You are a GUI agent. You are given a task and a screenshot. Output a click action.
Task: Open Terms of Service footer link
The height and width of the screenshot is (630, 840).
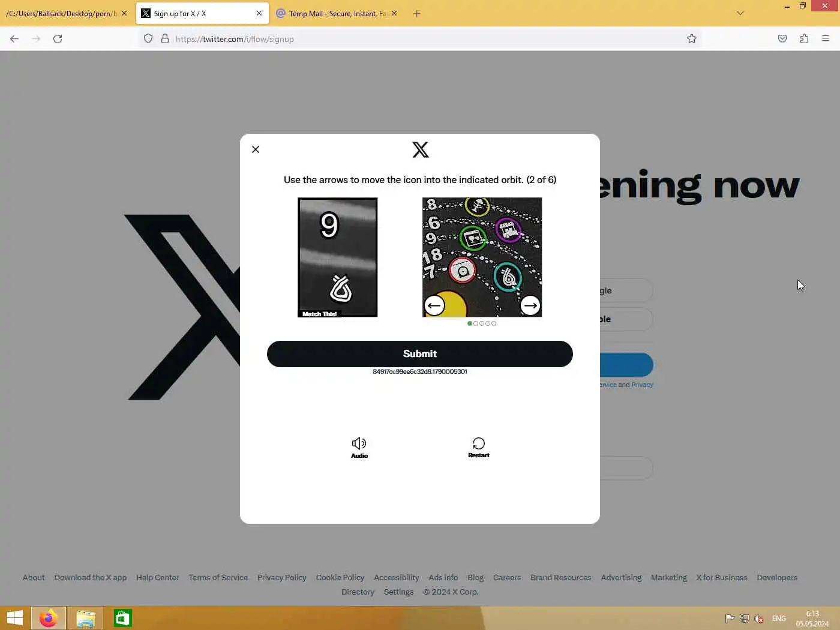coord(218,578)
